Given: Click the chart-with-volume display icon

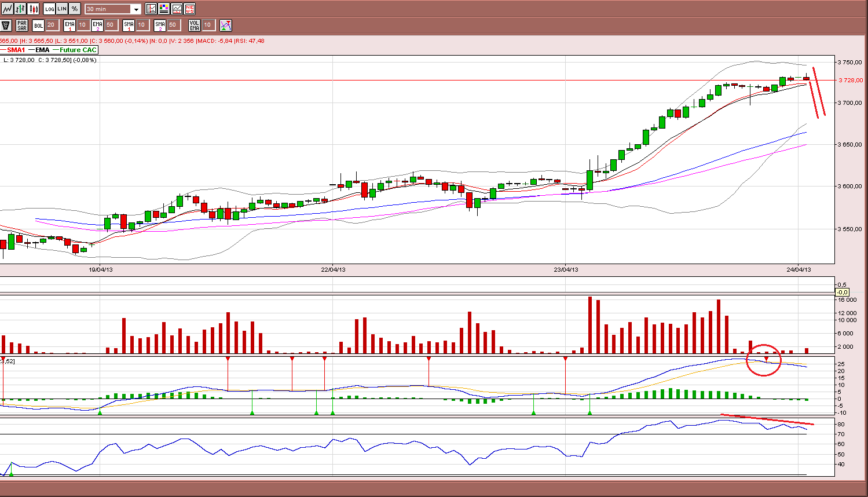Looking at the screenshot, I should point(177,9).
